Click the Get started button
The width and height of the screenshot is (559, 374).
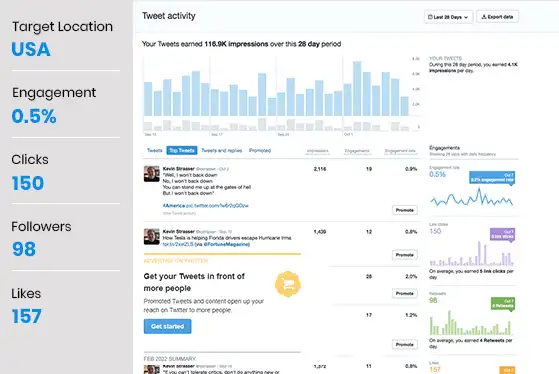point(168,326)
